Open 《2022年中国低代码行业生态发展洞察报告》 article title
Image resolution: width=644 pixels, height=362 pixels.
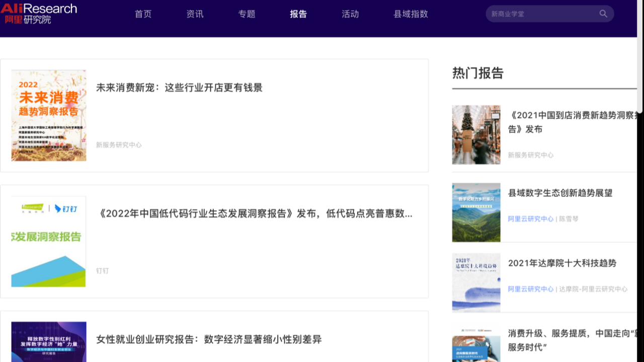[x=254, y=214]
